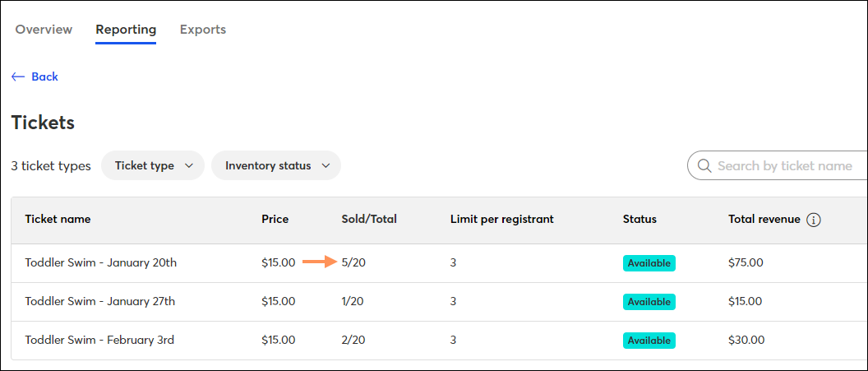Open the Exports tab
Viewport: 868px width, 371px height.
(202, 30)
